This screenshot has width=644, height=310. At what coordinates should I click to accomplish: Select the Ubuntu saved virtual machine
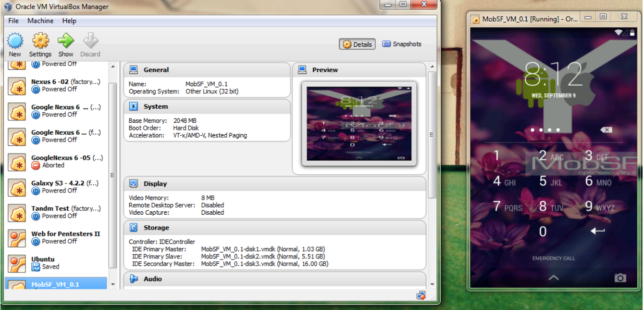pyautogui.click(x=56, y=263)
